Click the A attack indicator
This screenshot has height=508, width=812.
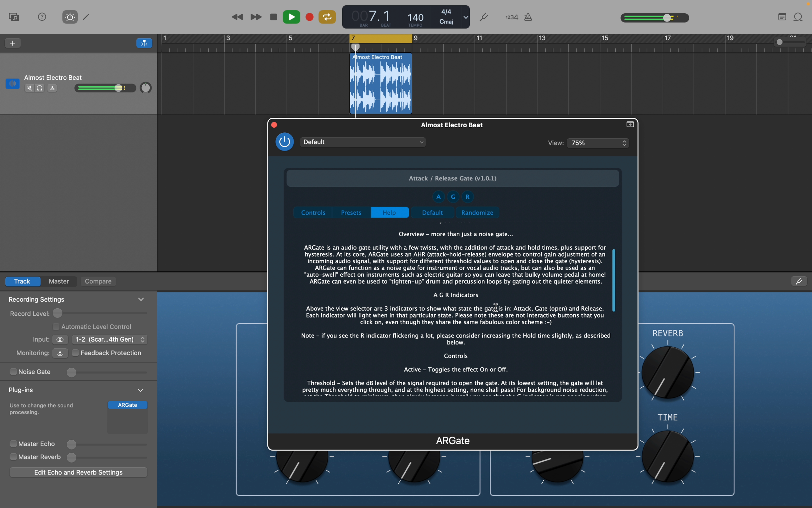(438, 197)
